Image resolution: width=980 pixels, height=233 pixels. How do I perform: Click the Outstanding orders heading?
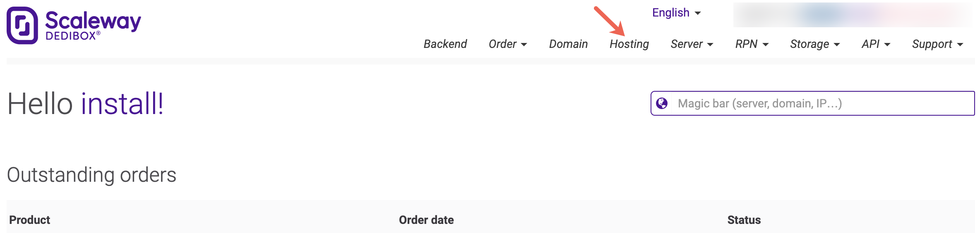[91, 175]
